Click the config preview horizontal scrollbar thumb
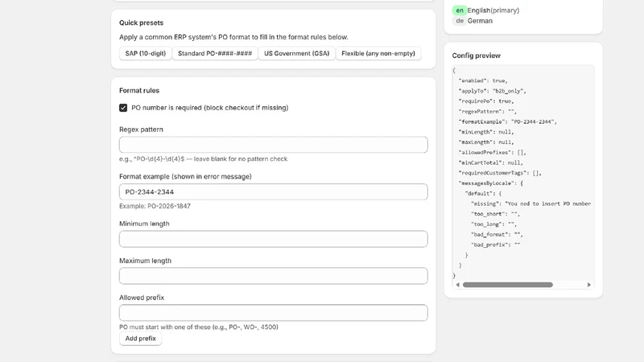Image resolution: width=644 pixels, height=362 pixels. coord(508,285)
